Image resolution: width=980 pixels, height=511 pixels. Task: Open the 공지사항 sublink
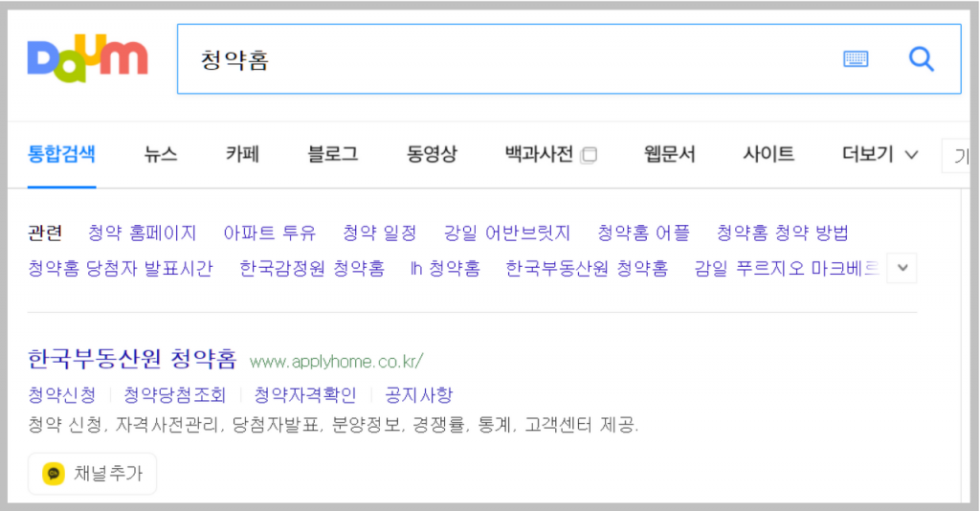click(418, 395)
